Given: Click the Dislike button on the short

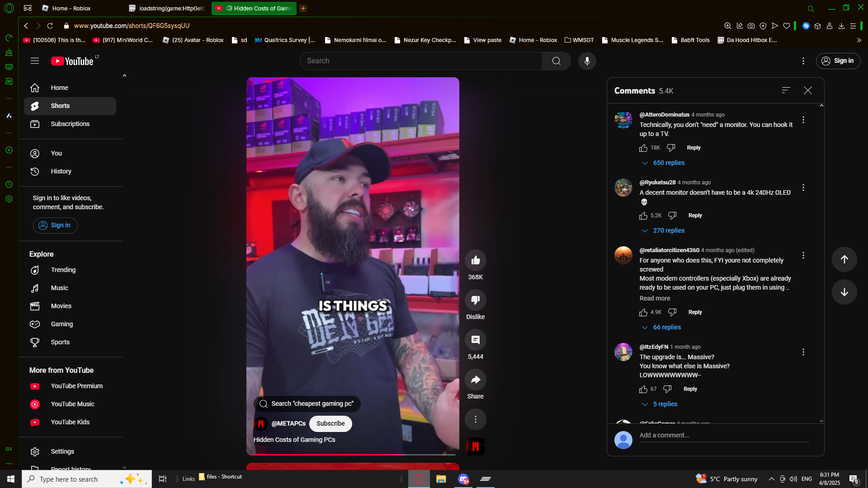Looking at the screenshot, I should click(475, 300).
